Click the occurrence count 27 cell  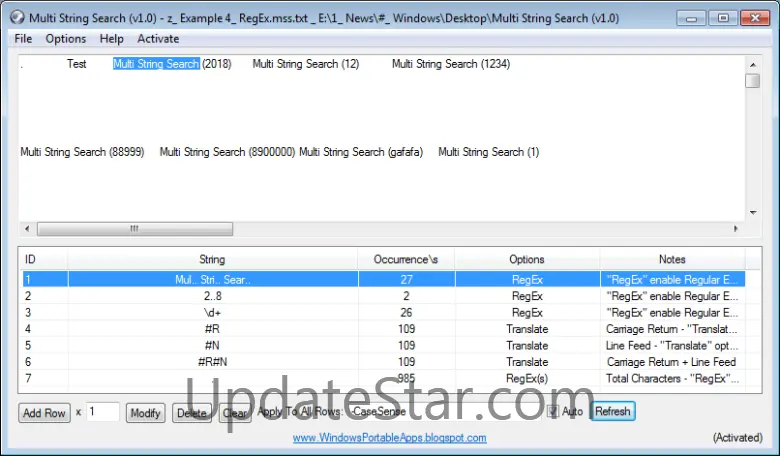click(x=406, y=279)
